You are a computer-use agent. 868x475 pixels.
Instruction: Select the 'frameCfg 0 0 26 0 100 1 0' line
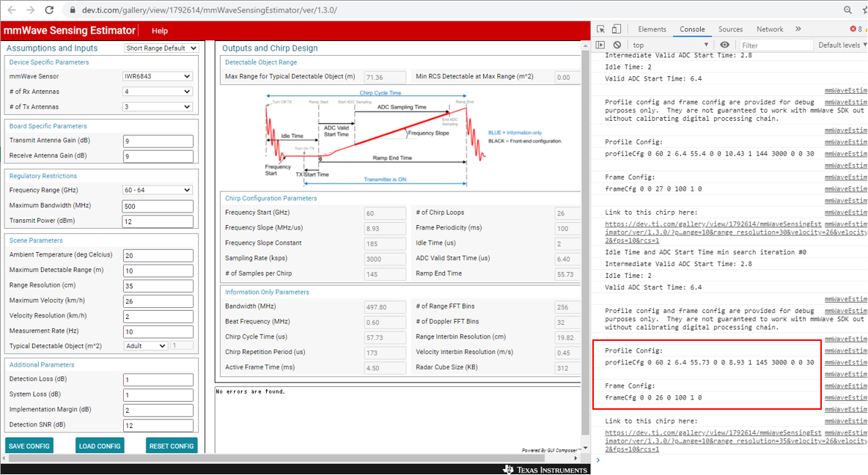(653, 397)
